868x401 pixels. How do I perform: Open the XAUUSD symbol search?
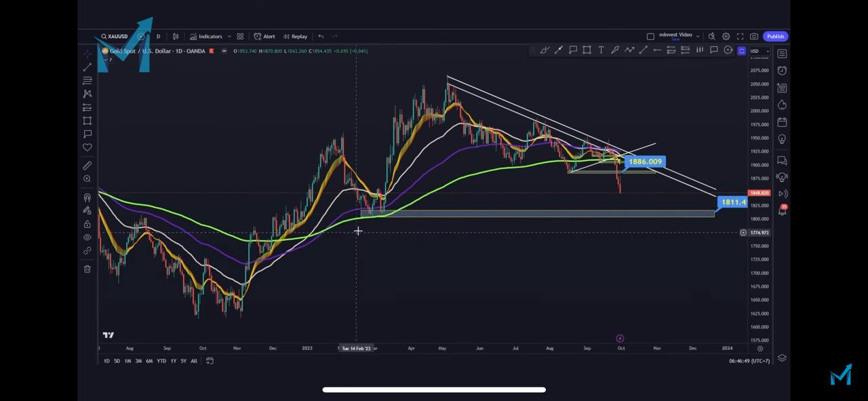(115, 37)
